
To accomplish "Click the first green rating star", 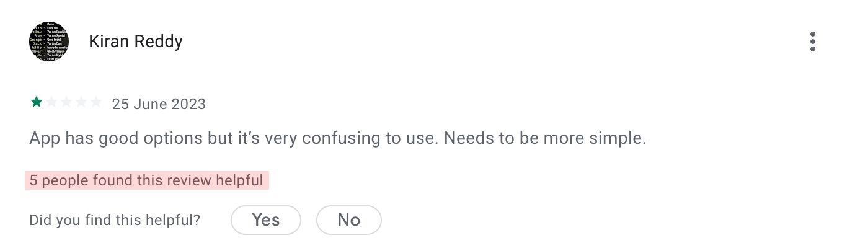I will pos(37,102).
